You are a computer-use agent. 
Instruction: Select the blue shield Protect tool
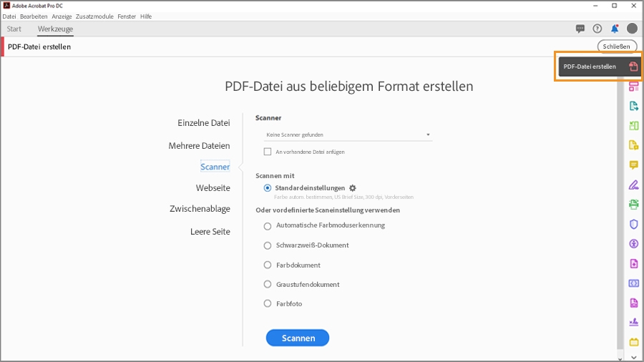pyautogui.click(x=633, y=224)
